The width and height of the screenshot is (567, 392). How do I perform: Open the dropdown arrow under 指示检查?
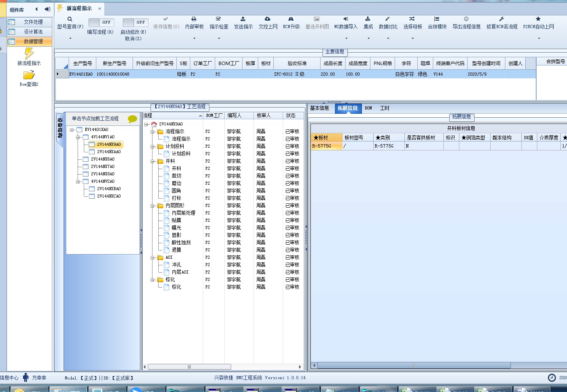pyautogui.click(x=219, y=38)
